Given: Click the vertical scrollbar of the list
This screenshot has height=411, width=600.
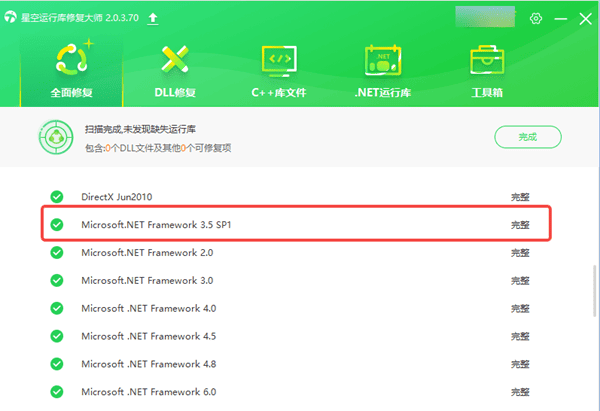Looking at the screenshot, I should point(594,291).
